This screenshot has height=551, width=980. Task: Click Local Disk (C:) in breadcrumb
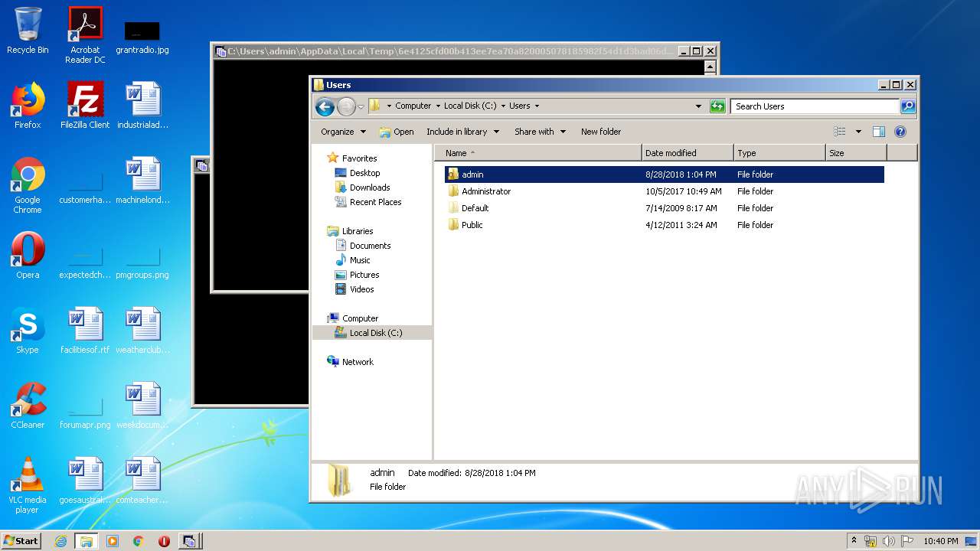[471, 106]
